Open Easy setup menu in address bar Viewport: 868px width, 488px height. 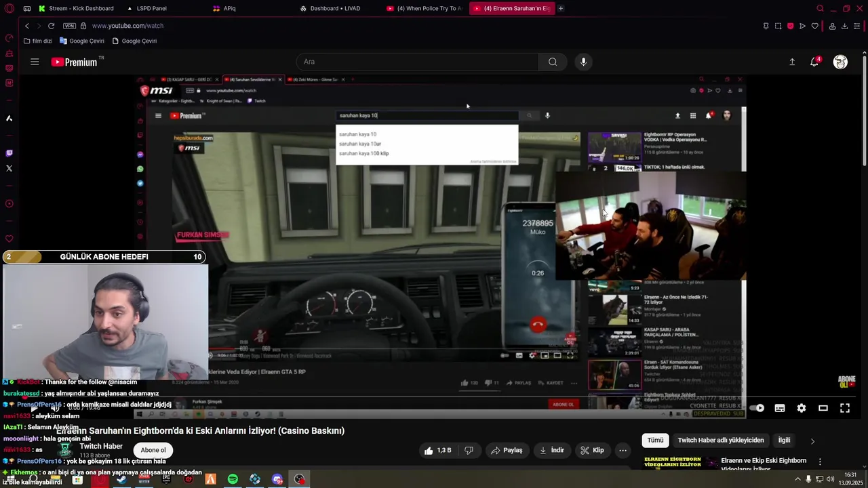856,26
